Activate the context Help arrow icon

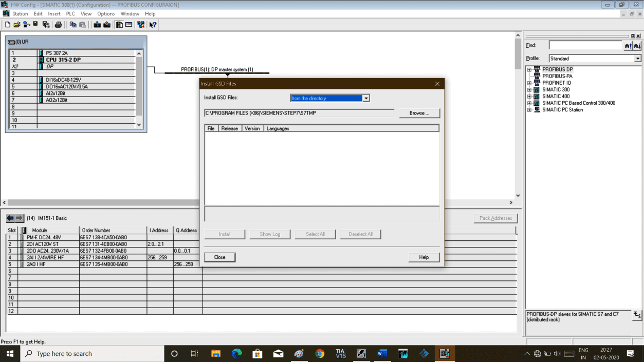152,24
